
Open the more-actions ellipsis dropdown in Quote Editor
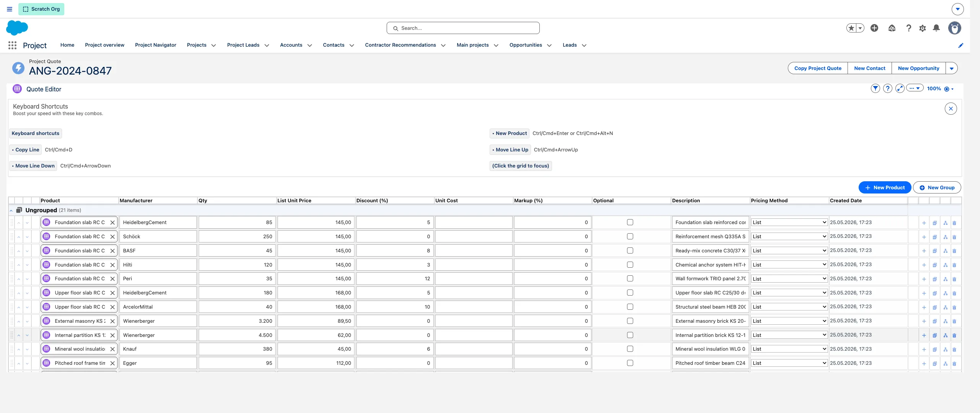click(915, 88)
